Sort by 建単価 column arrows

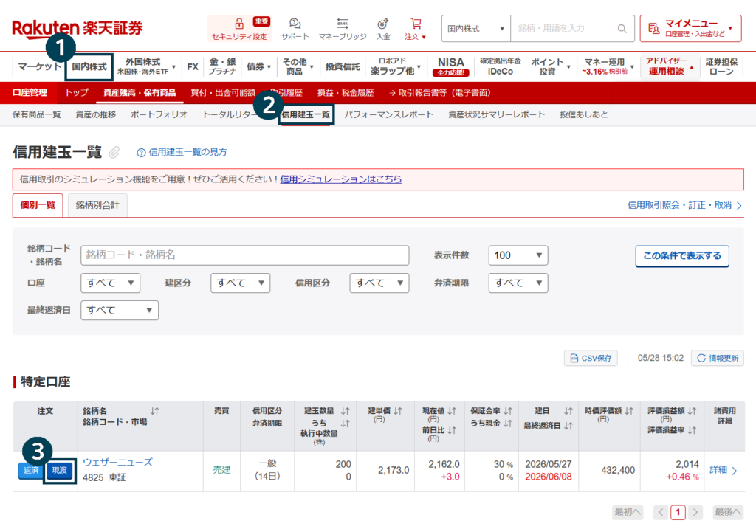tap(398, 411)
